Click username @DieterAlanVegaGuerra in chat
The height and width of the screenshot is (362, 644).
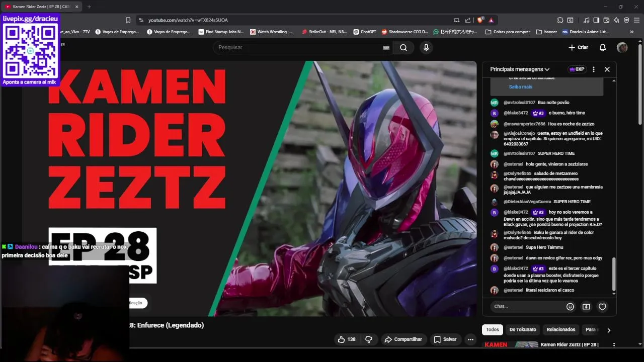[x=527, y=202]
